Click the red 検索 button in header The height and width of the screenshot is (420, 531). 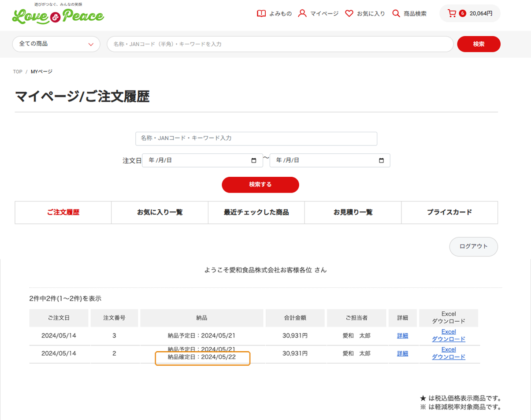[x=479, y=44]
